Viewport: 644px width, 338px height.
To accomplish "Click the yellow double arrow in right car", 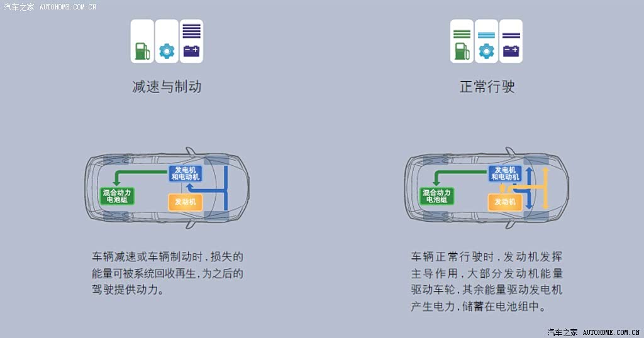I will click(x=545, y=188).
